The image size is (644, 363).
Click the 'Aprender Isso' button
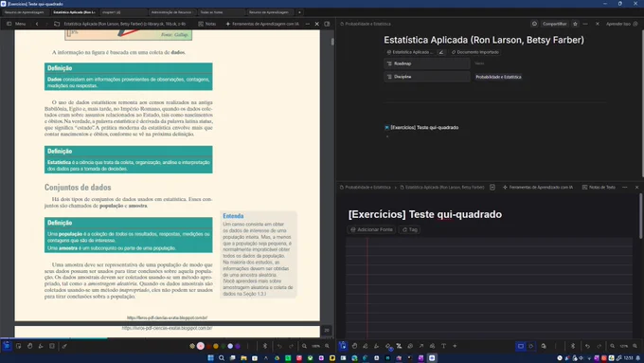621,24
